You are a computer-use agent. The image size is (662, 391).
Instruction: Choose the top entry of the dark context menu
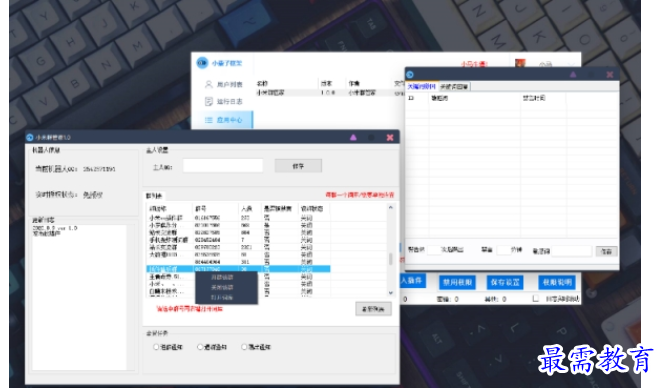pyautogui.click(x=222, y=277)
